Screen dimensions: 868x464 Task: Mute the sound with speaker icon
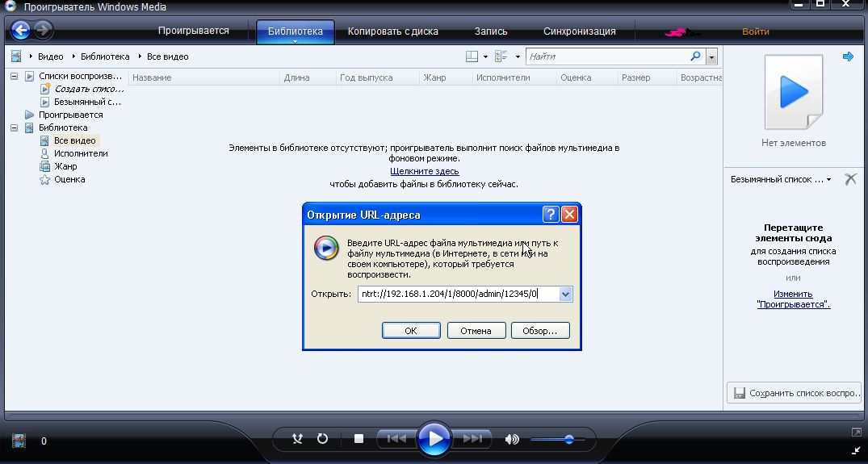pyautogui.click(x=512, y=440)
